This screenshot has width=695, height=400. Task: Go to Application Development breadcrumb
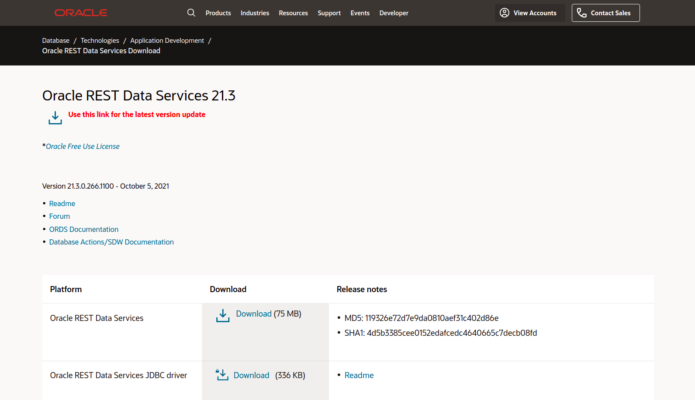[x=167, y=40]
